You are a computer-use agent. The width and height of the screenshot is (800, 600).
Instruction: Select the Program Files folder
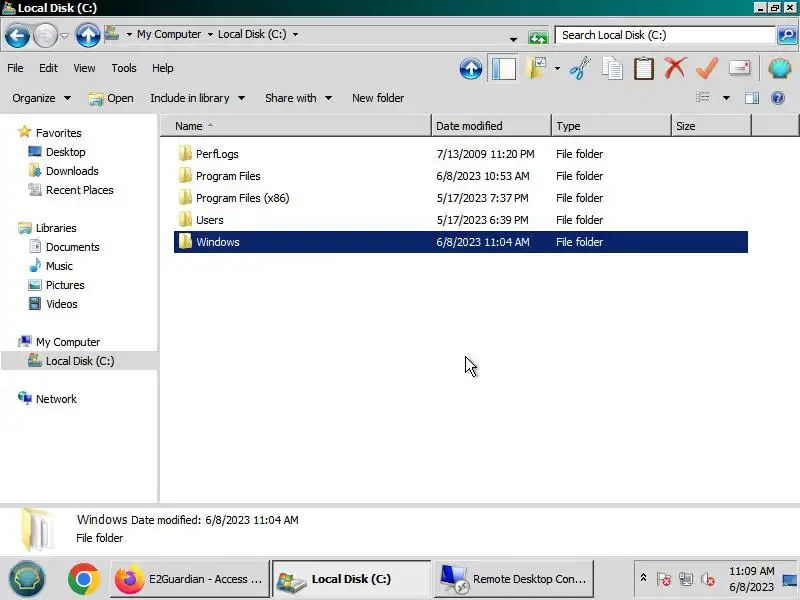pos(228,176)
